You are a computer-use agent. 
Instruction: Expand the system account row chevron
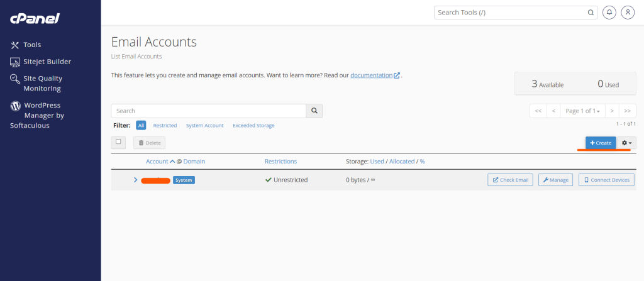135,180
